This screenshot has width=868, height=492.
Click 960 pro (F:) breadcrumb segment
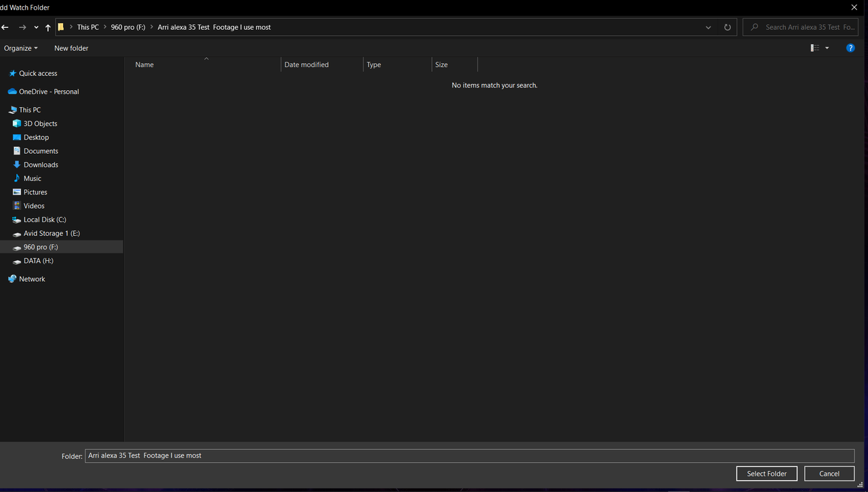click(128, 27)
